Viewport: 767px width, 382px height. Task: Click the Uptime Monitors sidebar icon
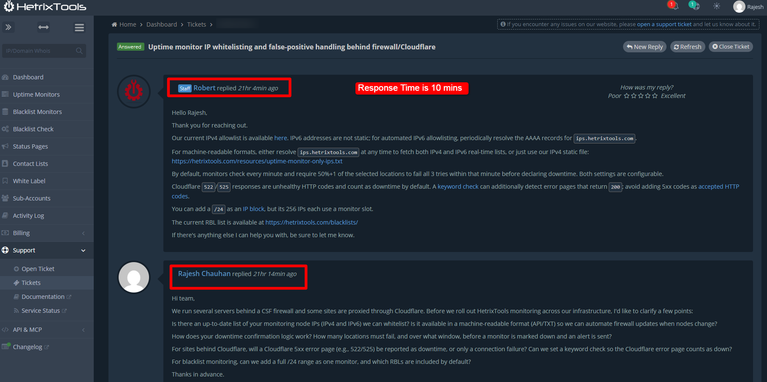click(x=5, y=94)
